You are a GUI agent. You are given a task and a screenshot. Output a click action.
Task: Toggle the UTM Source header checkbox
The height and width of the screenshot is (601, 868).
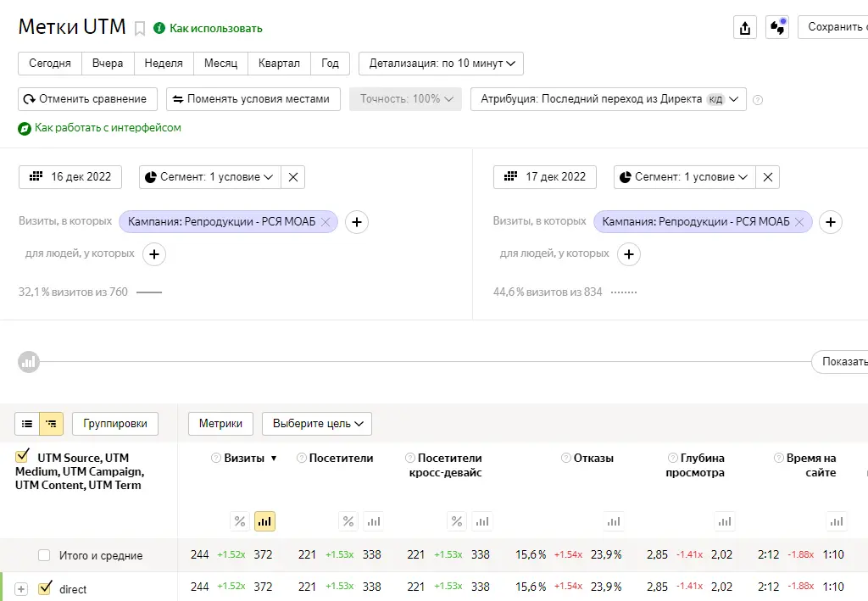23,458
